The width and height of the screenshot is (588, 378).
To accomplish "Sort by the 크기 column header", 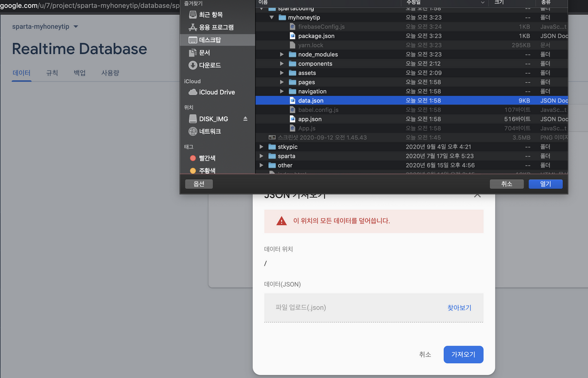I will tap(512, 3).
